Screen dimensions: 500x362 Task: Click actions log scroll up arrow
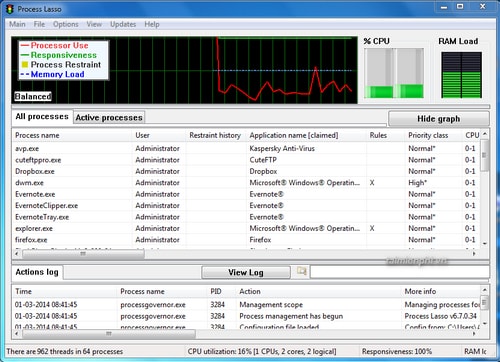(x=485, y=290)
